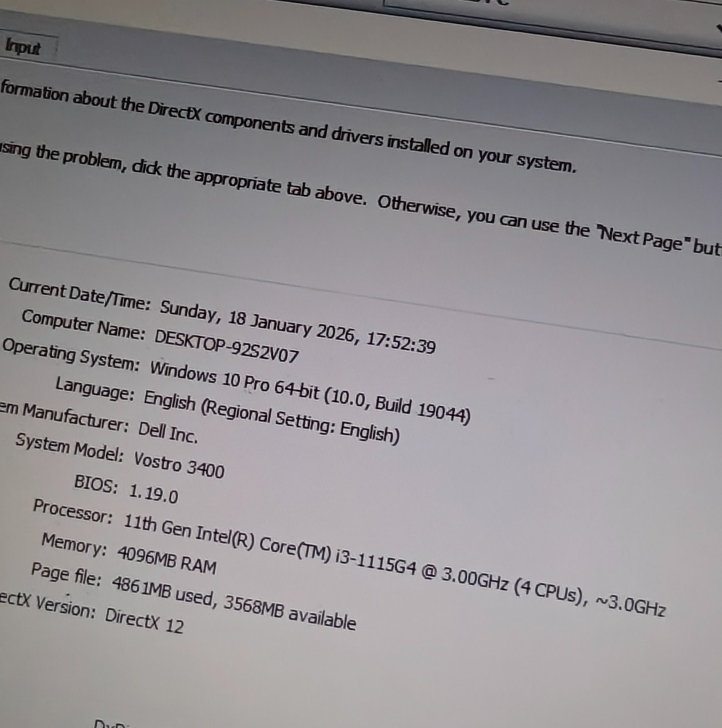Select the model value "Vostro 3400"
The height and width of the screenshot is (728, 722).
click(179, 465)
